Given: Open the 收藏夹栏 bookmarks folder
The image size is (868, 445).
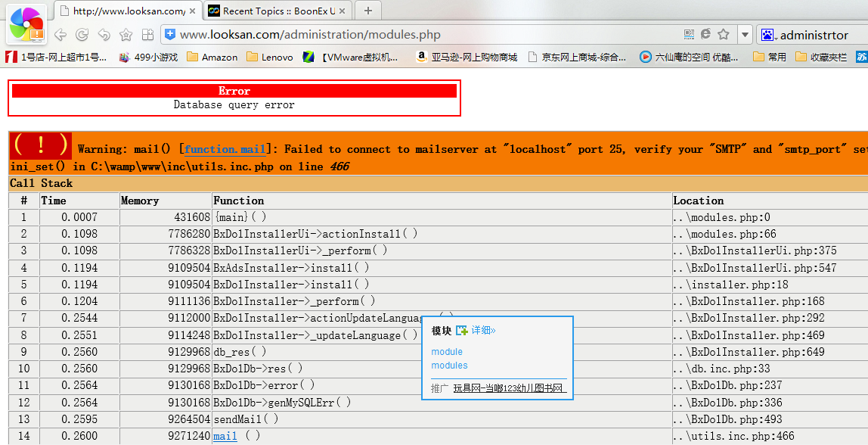Looking at the screenshot, I should pyautogui.click(x=821, y=57).
